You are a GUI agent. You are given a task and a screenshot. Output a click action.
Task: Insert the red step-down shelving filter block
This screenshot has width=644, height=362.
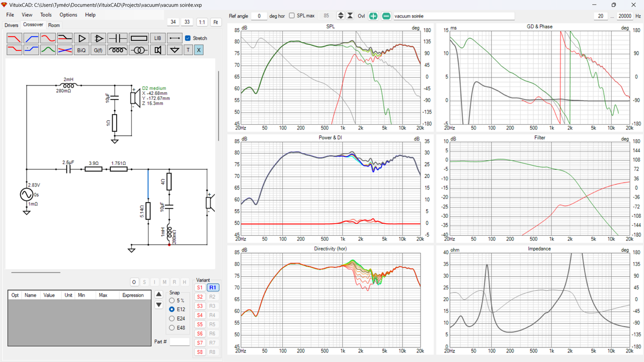pyautogui.click(x=15, y=50)
